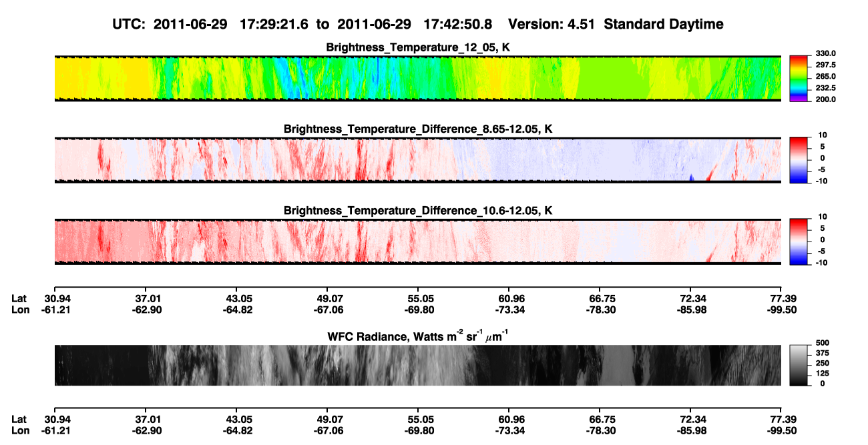The width and height of the screenshot is (868, 445).
Task: Click latitude '37.01' on the axis above WFC Radiance
Action: 149,298
